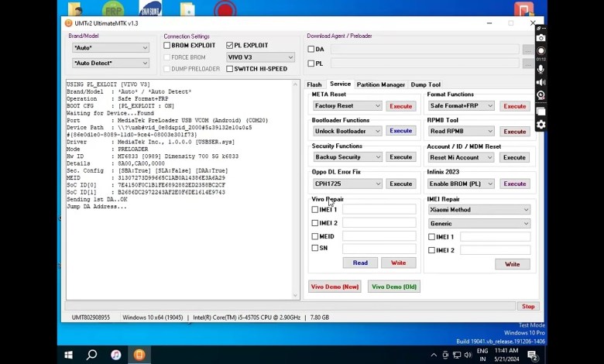The image size is (604, 364).
Task: Toggle the recorder microphone icon
Action: pos(541,70)
